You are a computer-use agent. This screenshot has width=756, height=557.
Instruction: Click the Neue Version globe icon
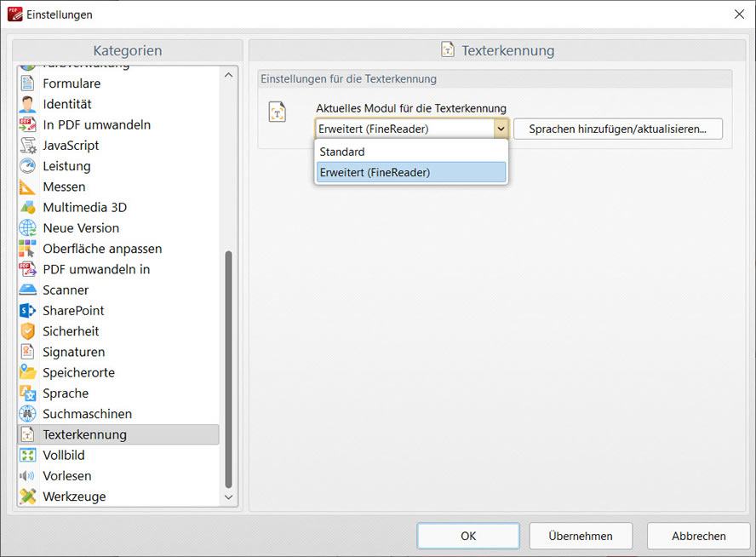pyautogui.click(x=27, y=227)
